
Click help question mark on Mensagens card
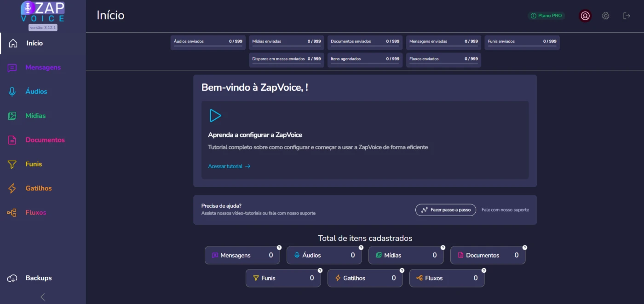pos(279,247)
